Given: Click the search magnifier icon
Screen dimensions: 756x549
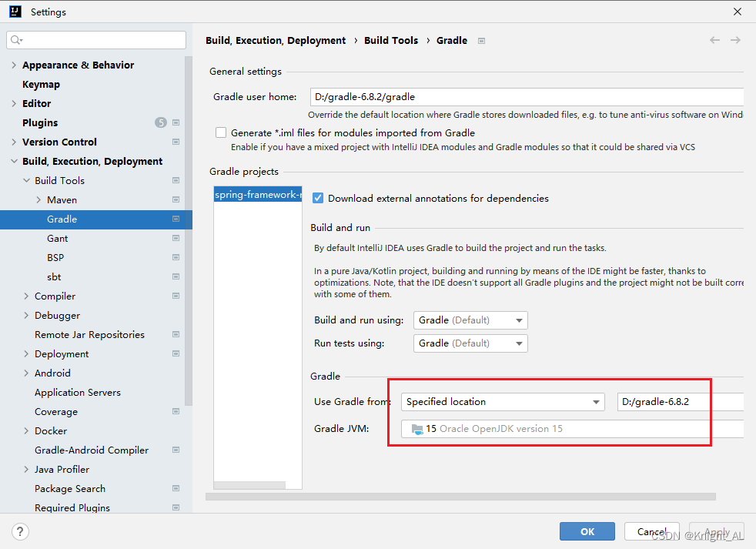Looking at the screenshot, I should click(x=16, y=40).
